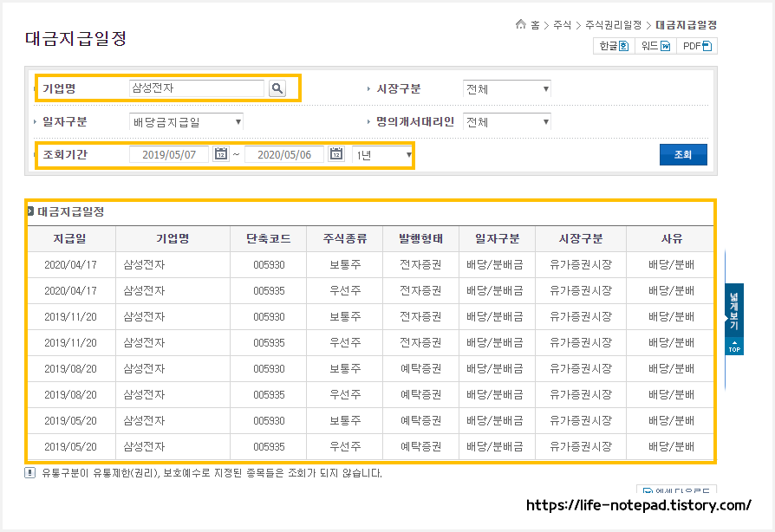Go to home via the house icon

520,24
